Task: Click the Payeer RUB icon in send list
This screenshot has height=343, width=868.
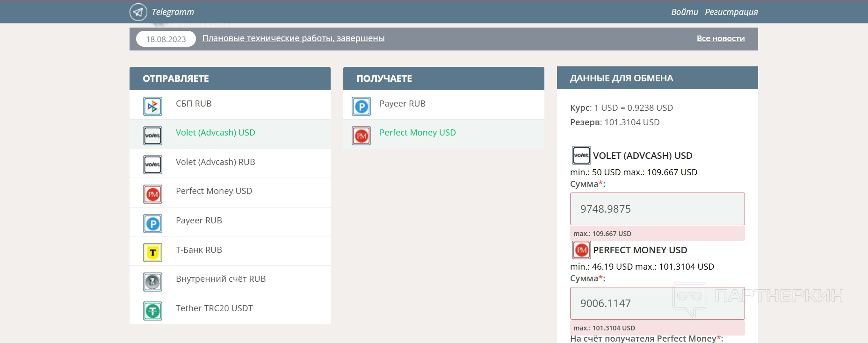Action: point(152,223)
